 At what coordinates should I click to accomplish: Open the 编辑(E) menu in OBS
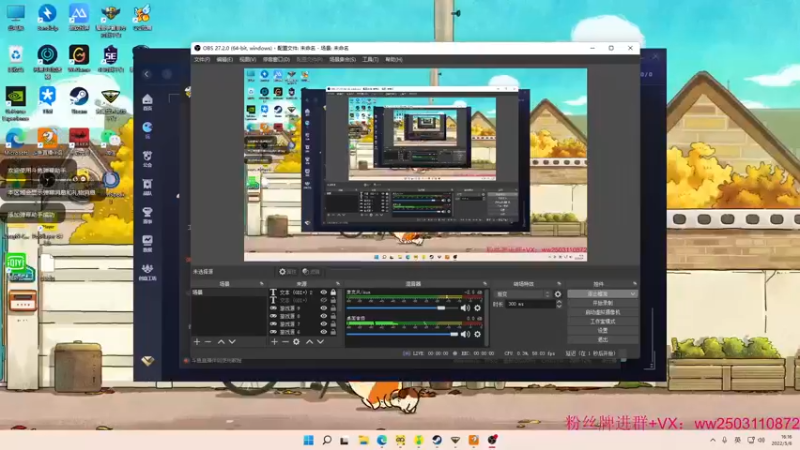224,60
